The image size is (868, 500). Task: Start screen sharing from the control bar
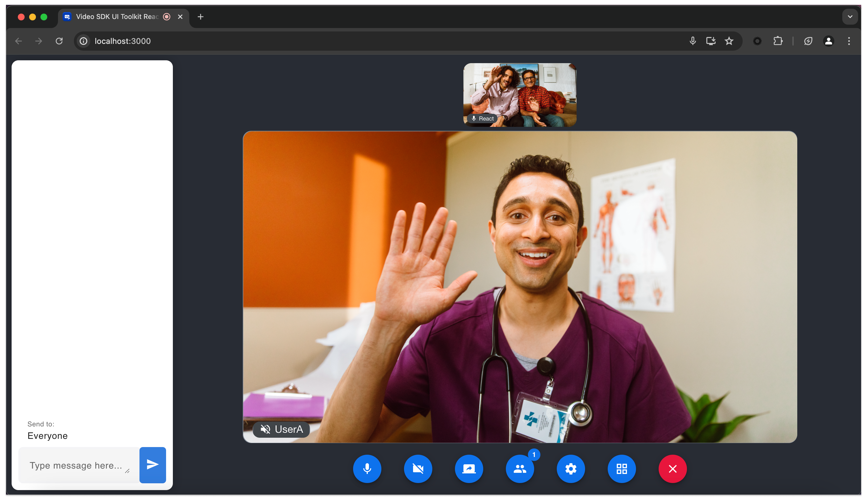coord(469,468)
